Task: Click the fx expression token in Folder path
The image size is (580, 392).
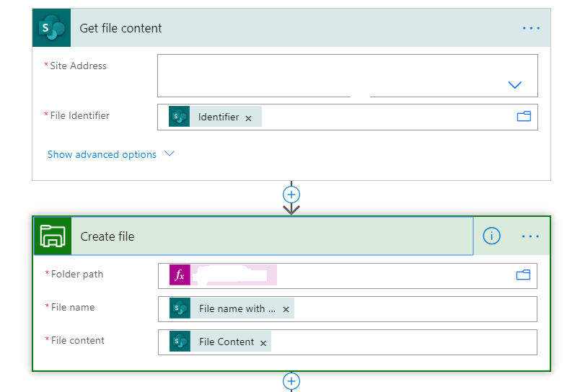Action: pos(180,275)
